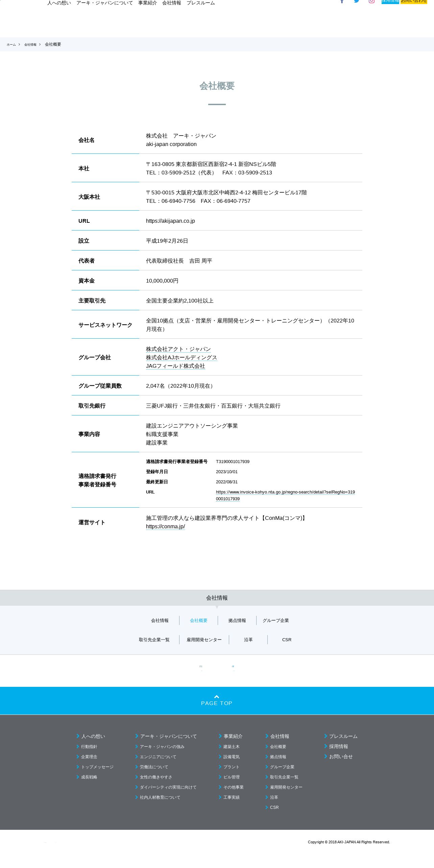This screenshot has width=434, height=868.
Task: Open footer link トップメッセージ
Action: click(97, 767)
